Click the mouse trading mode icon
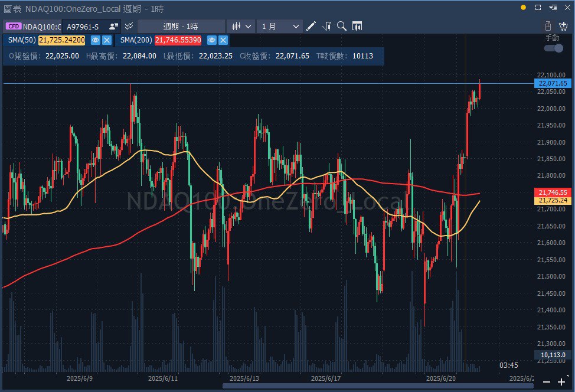Screen dimensions: 575x392 [548, 27]
